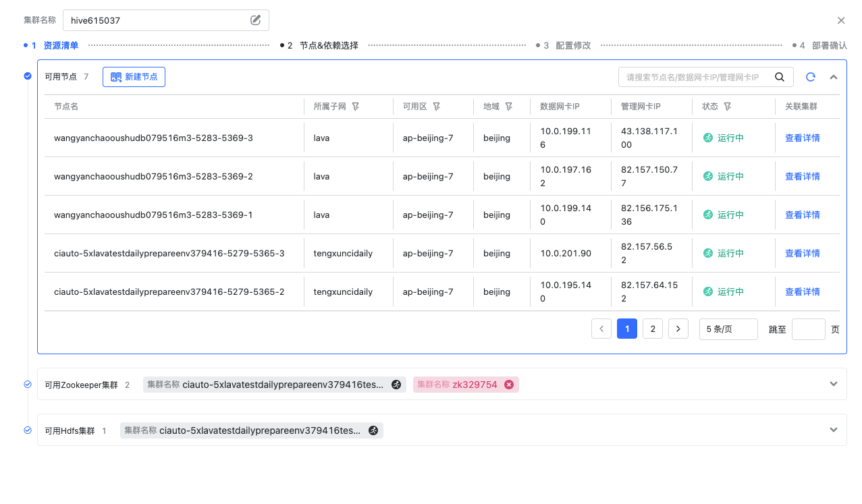
Task: Click the check circle beside Hdfs clusters
Action: pos(28,430)
